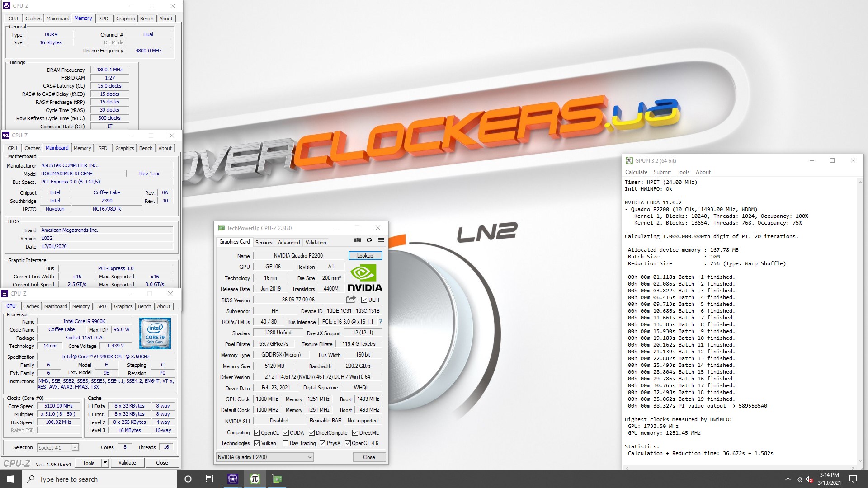Show hidden system tray icons
This screenshot has height=488, width=868.
(788, 479)
